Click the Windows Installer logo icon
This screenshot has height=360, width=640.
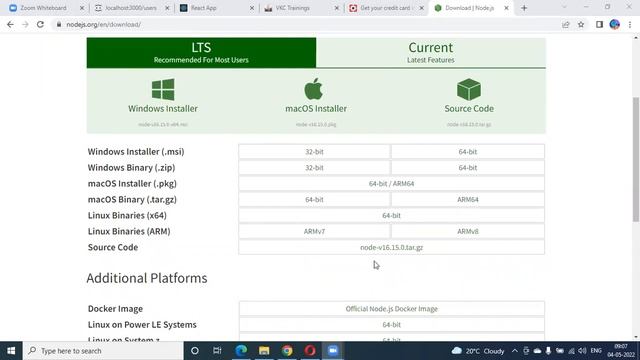[x=163, y=89]
